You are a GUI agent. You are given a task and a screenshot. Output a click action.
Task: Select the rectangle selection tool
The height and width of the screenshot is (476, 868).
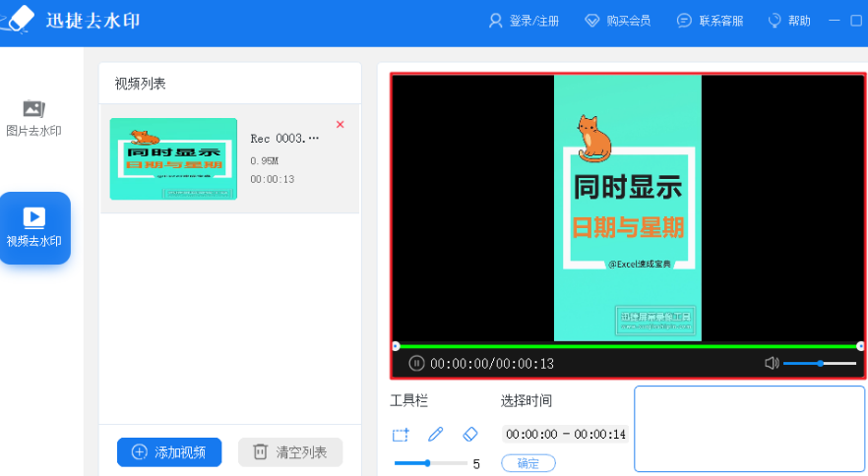pos(400,434)
